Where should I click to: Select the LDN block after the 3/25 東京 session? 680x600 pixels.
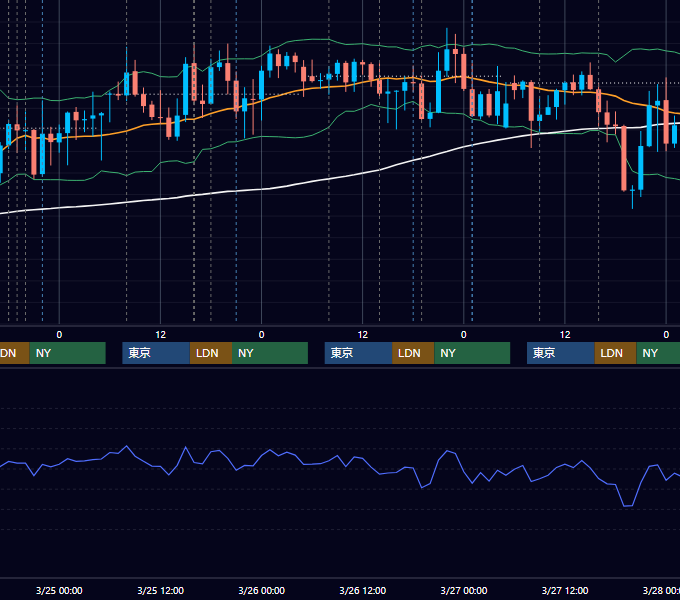coord(211,353)
